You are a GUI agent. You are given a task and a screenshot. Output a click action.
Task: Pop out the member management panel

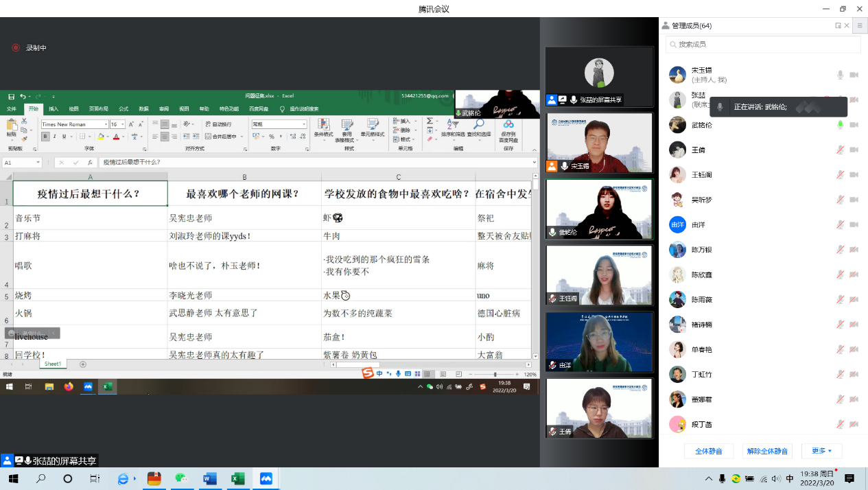tap(838, 25)
